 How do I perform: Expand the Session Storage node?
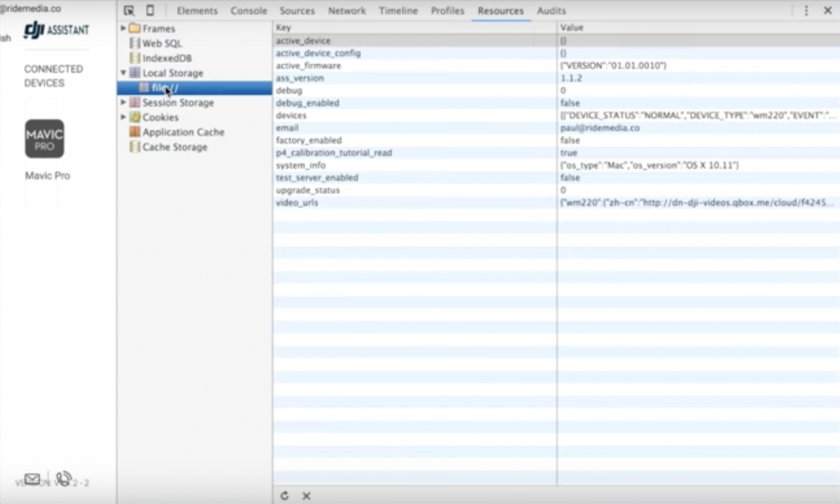(x=124, y=102)
